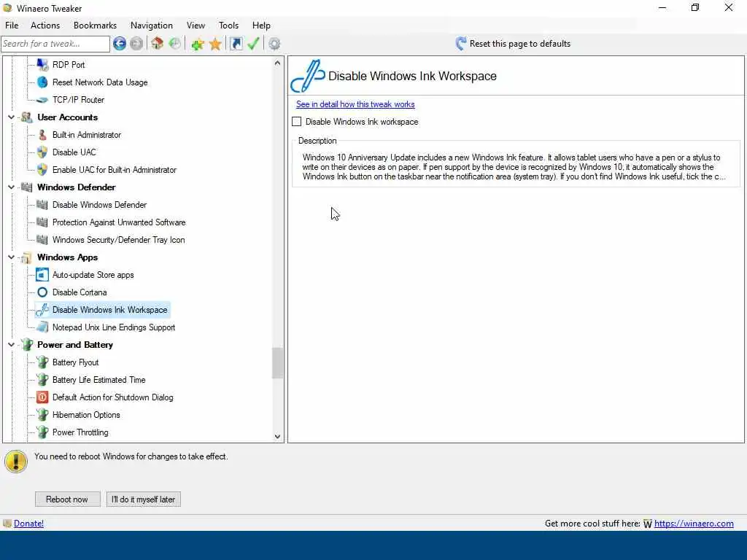Open the Tools menu
The width and height of the screenshot is (747, 560).
(228, 26)
